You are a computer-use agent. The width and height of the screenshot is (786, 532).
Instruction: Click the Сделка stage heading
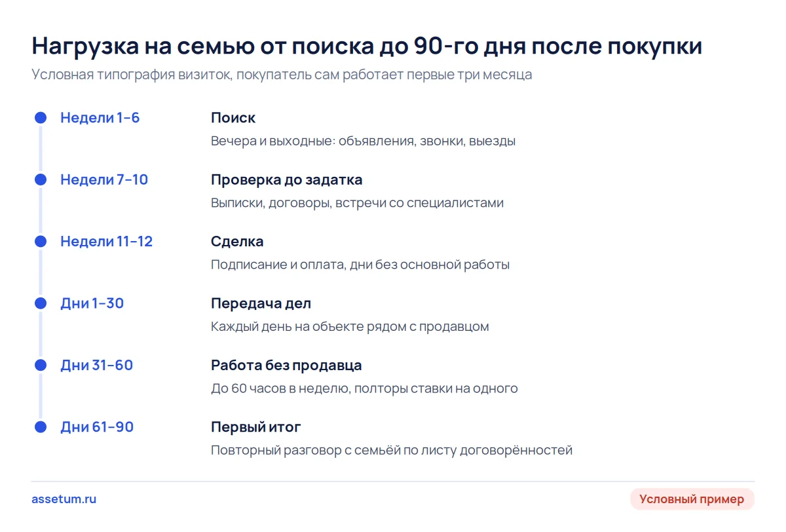237,241
